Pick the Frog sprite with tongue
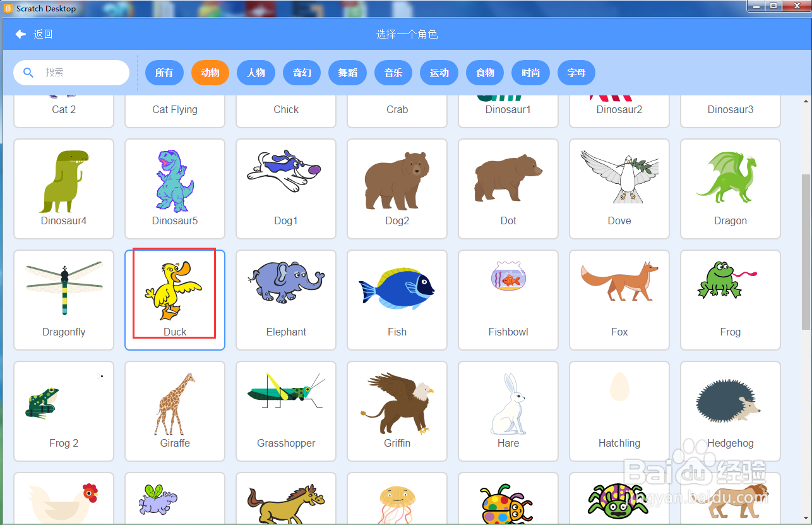 731,300
